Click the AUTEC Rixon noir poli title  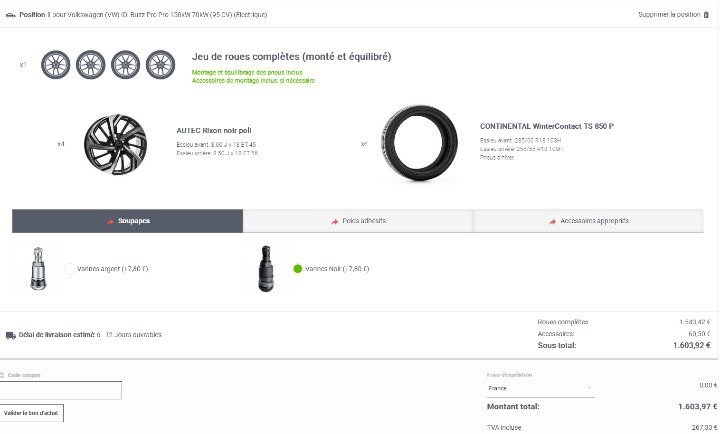tap(214, 130)
